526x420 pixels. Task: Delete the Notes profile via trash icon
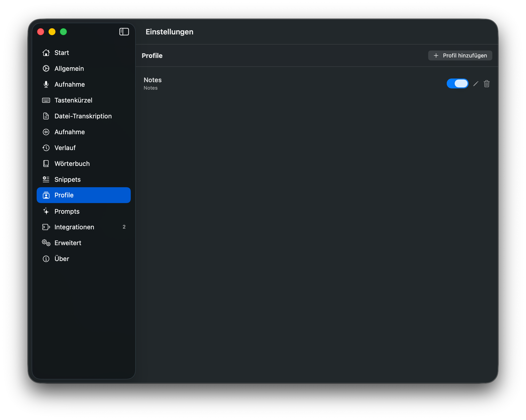tap(487, 84)
